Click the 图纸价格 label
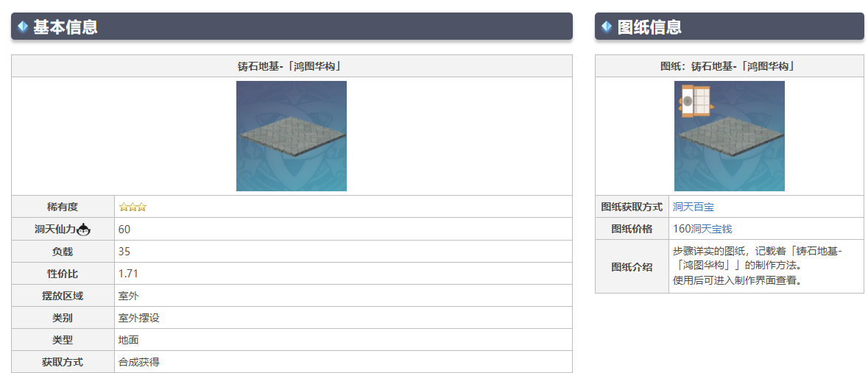Viewport: 868px width, 373px height. [632, 229]
